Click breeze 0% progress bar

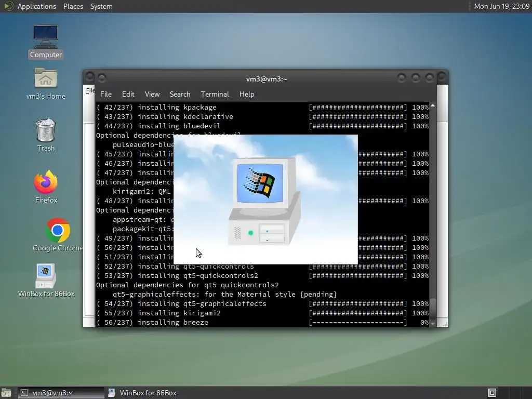[357, 322]
